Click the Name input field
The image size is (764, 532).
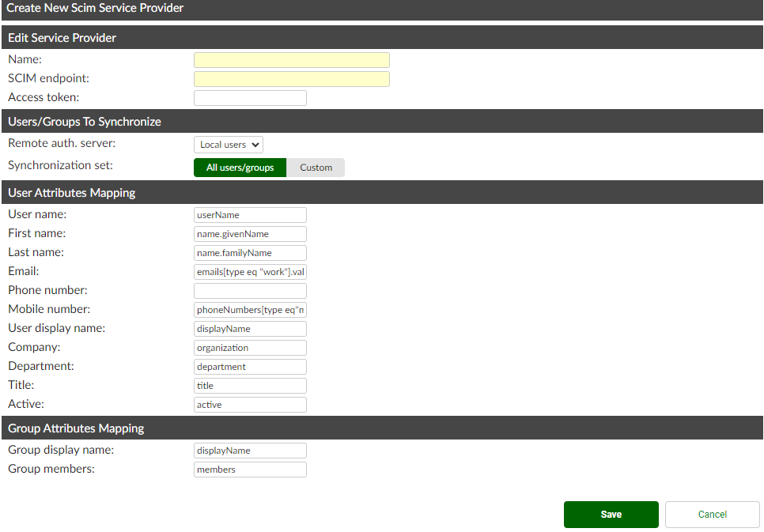pyautogui.click(x=291, y=59)
